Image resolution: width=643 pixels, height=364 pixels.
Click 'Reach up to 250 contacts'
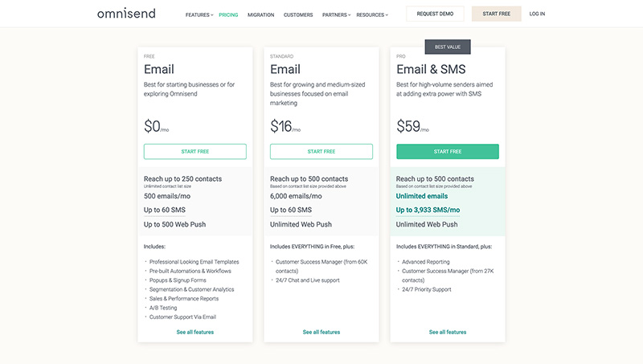click(x=182, y=178)
